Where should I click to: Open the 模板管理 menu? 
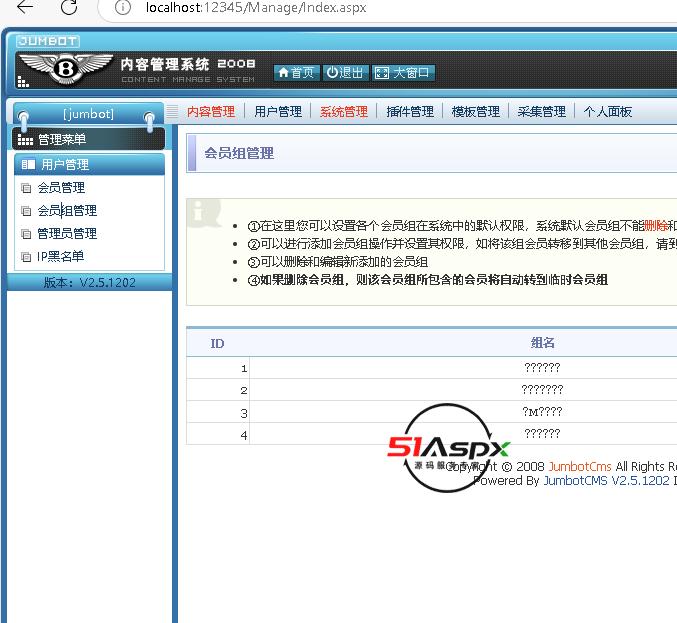point(476,112)
